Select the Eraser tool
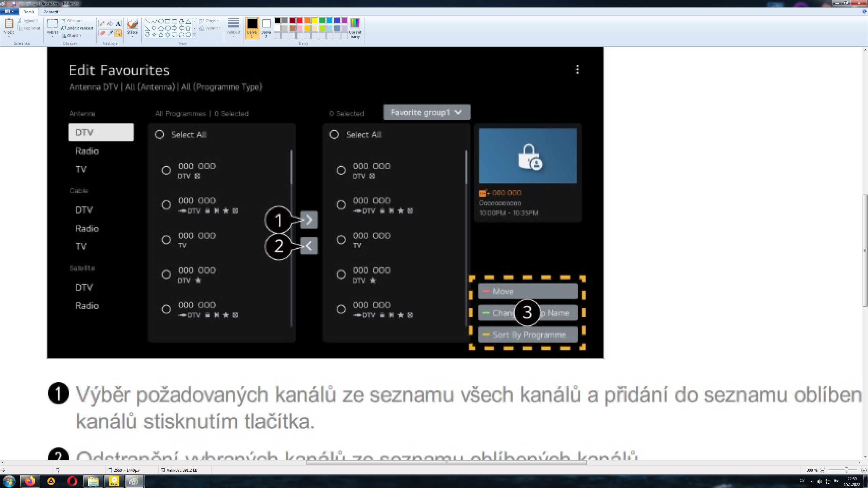Screen dimensions: 868x488 (x=102, y=33)
